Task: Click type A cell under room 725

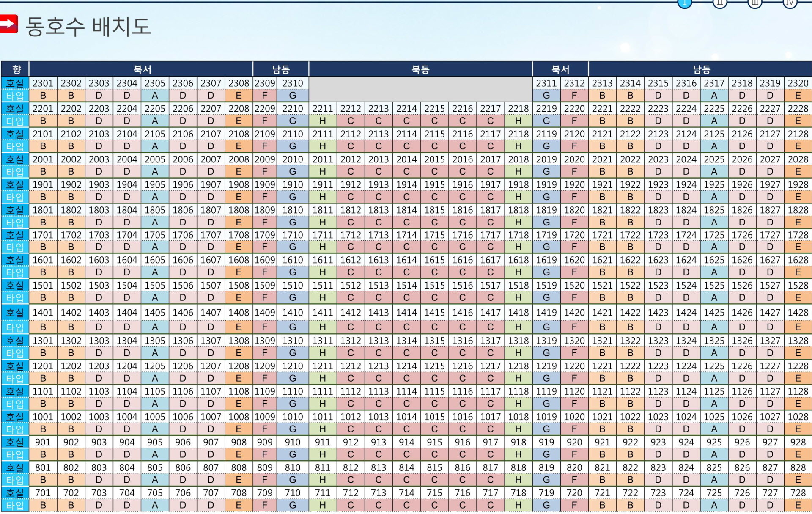Action: [714, 505]
